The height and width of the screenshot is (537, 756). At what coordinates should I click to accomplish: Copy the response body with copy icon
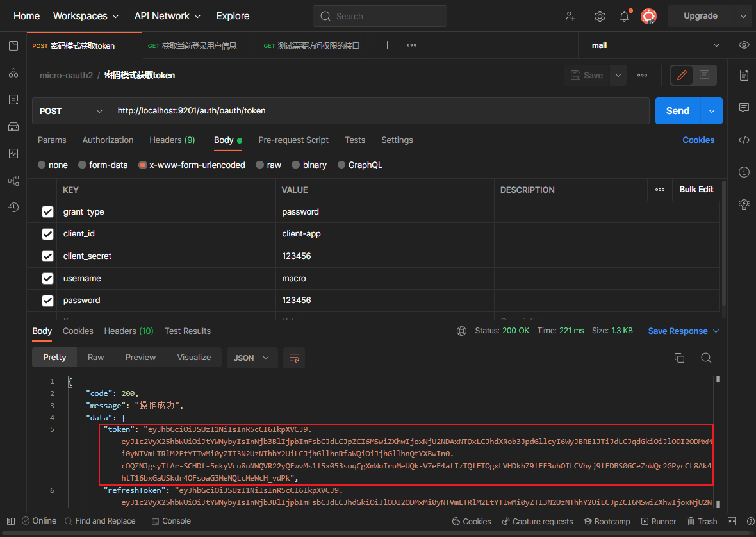click(x=679, y=358)
